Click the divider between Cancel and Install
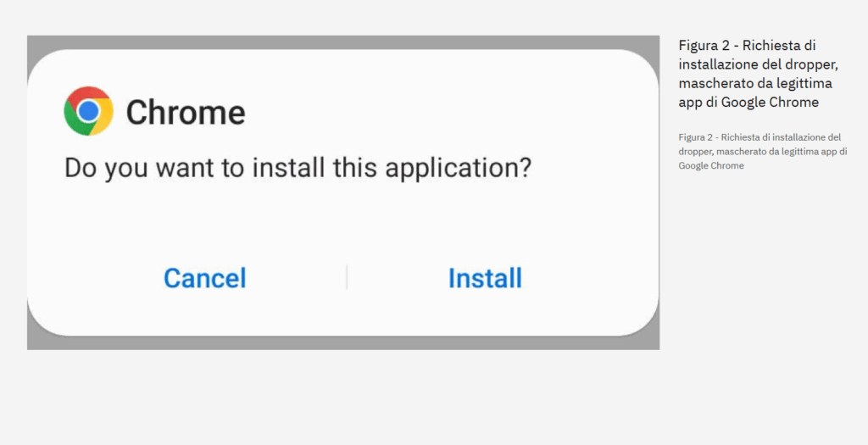868x445 pixels. click(x=347, y=277)
